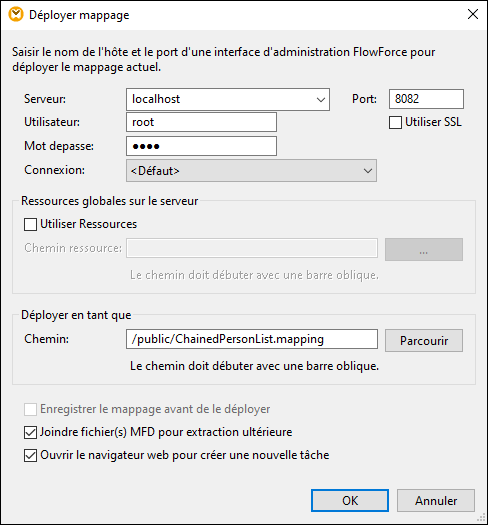The image size is (488, 525).
Task: Toggle Ouvrir le navigateur web checkbox
Action: tap(30, 456)
